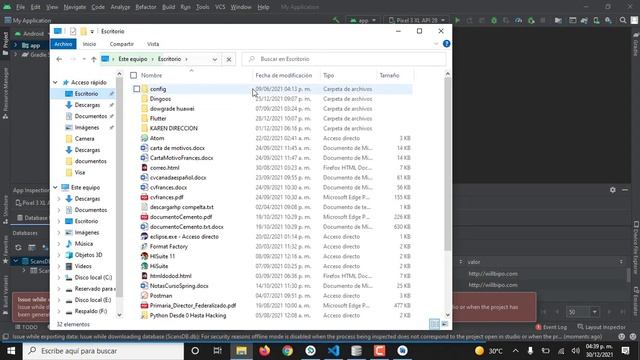Open the Build menu in Android Studio

click(168, 7)
